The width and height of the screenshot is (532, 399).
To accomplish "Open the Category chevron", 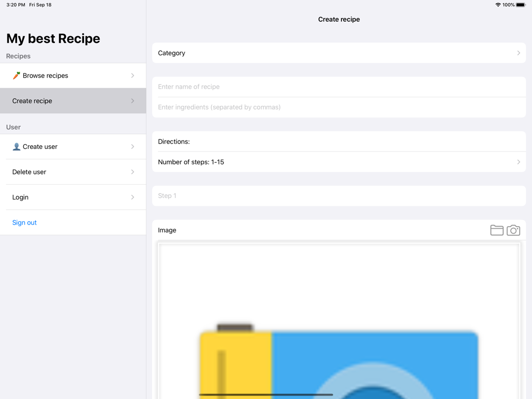I will coord(518,53).
